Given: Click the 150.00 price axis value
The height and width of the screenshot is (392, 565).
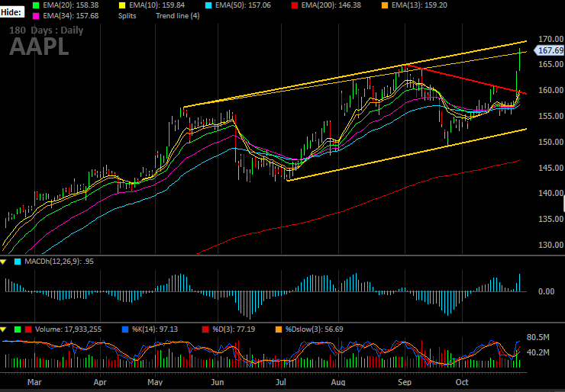Looking at the screenshot, I should pyautogui.click(x=551, y=142).
